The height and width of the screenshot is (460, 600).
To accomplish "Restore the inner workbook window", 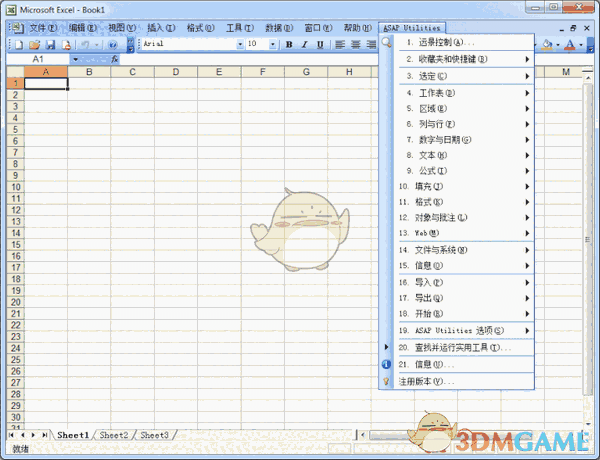I will point(573,28).
